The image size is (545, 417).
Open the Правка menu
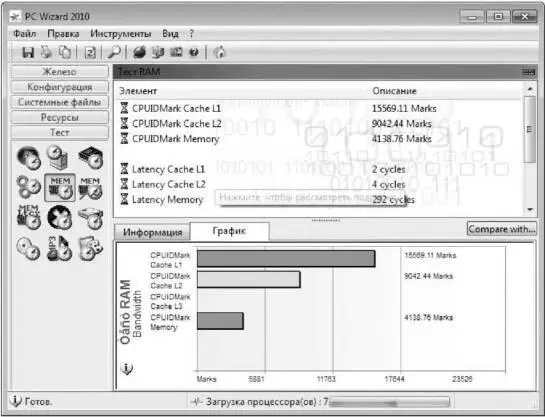coord(63,34)
